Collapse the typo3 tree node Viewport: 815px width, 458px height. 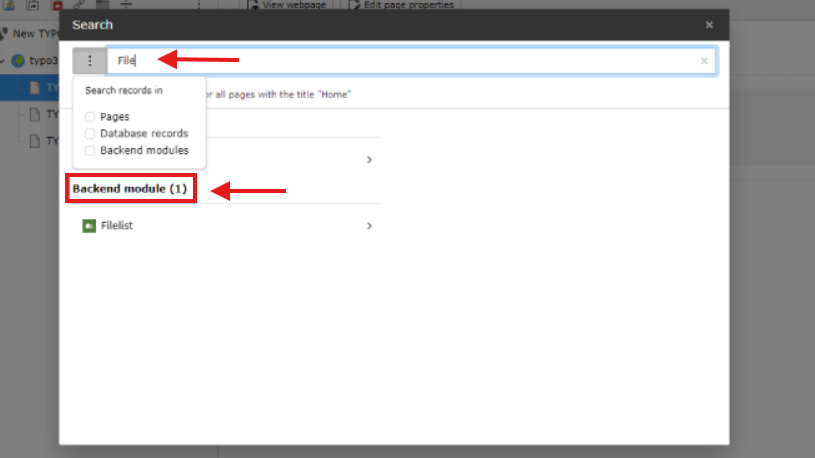point(3,61)
